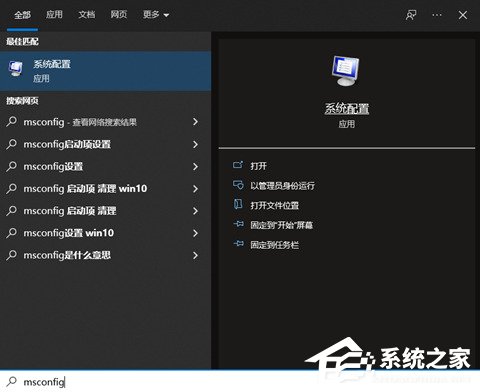Image resolution: width=480 pixels, height=392 pixels.
Task: Switch to the 全部 tab
Action: pyautogui.click(x=22, y=15)
